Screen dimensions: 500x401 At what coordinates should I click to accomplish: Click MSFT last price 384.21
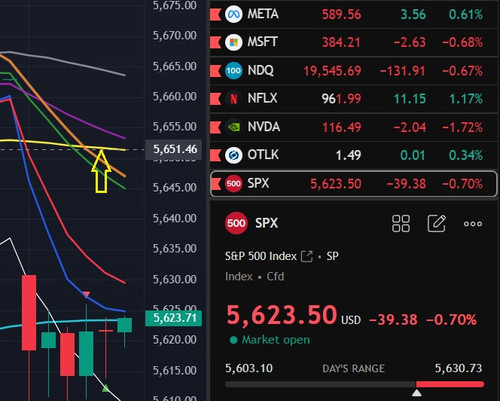pos(341,42)
